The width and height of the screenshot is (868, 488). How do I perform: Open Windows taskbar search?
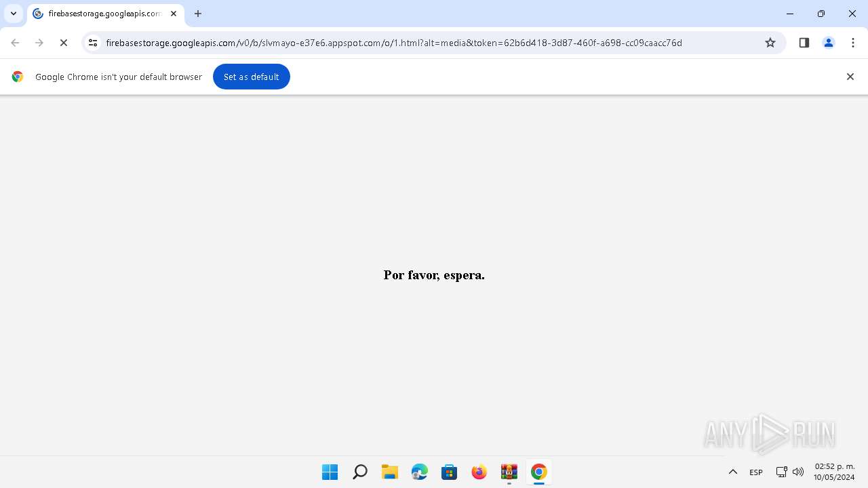tap(360, 472)
